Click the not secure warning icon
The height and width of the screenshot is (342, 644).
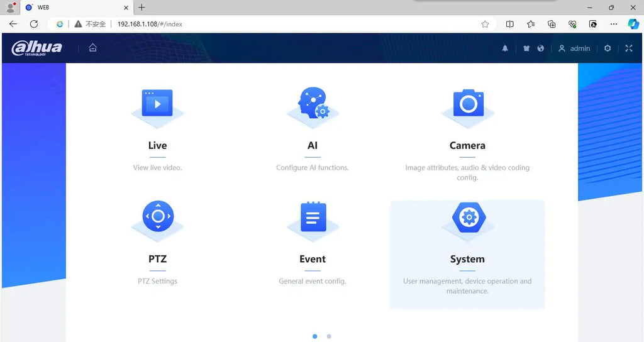(x=78, y=25)
